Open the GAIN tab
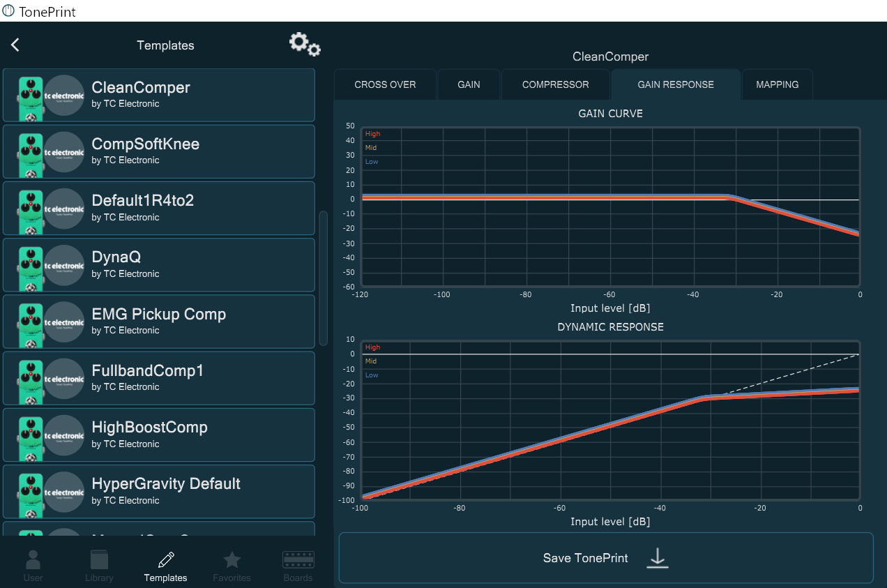Viewport: 887px width, 588px height. [469, 84]
